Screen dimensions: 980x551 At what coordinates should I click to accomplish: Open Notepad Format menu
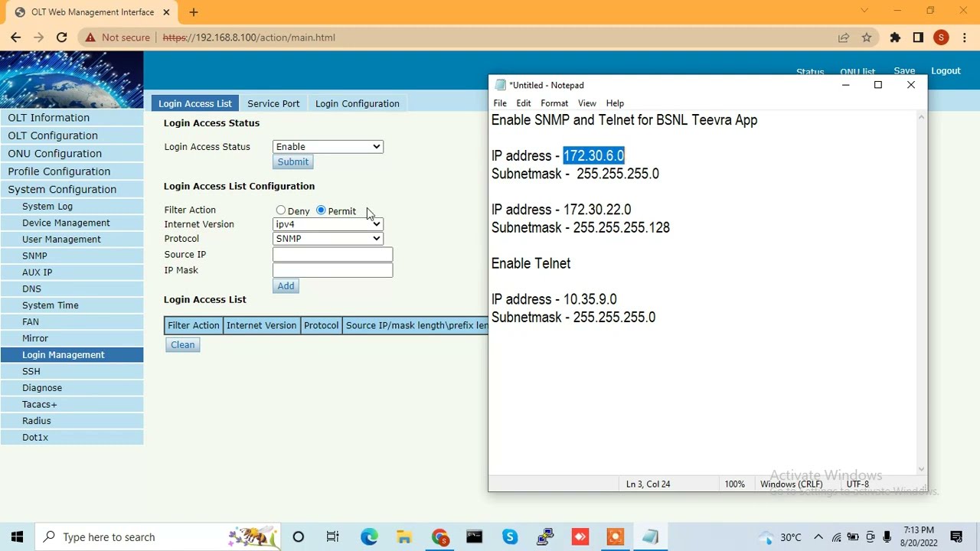point(554,103)
